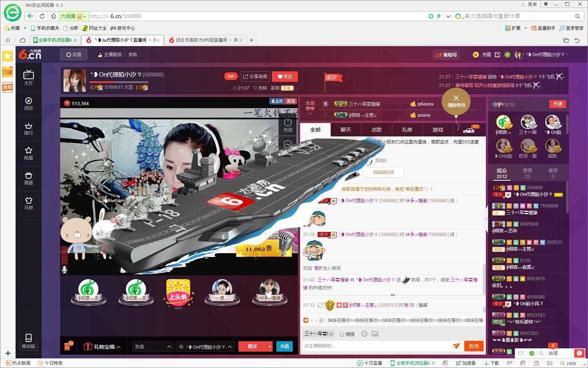This screenshot has width=588, height=368.
Task: Open the 数量 quantity dropdown
Action: pos(153,346)
